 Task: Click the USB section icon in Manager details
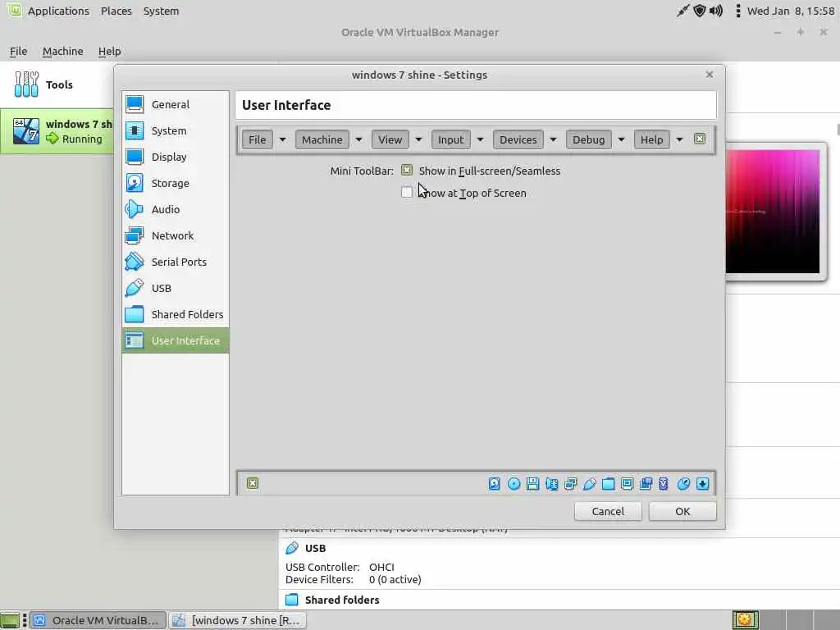pyautogui.click(x=292, y=548)
